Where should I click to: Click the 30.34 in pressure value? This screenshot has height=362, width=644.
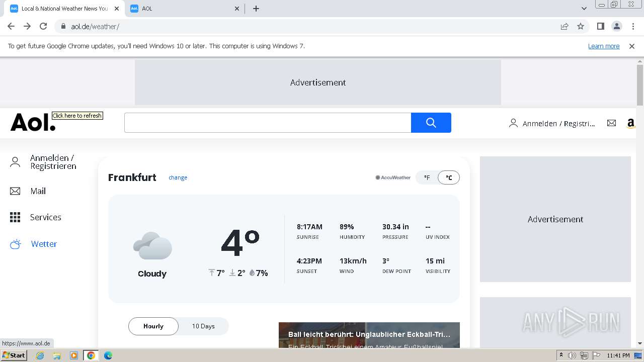pyautogui.click(x=395, y=227)
